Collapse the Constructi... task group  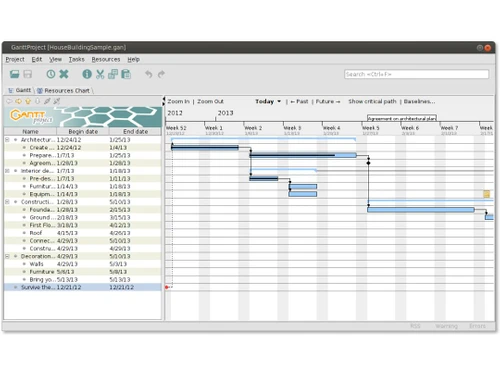click(x=7, y=202)
